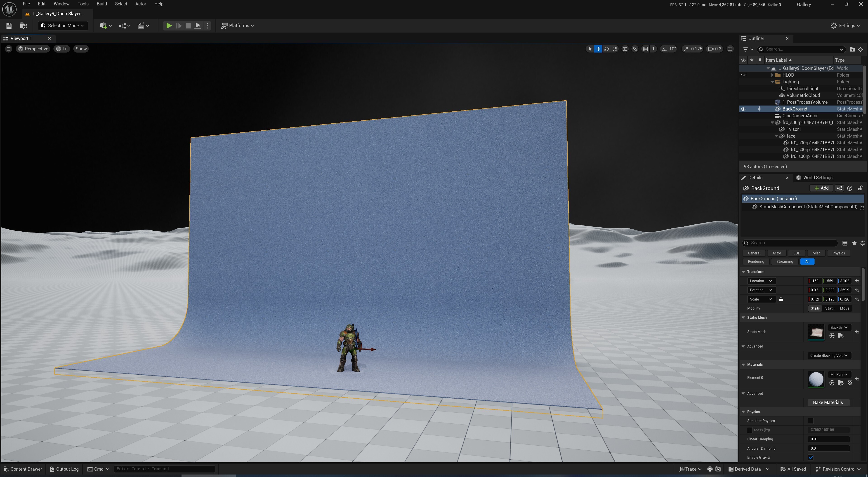
Task: Activate the Scale tool in viewport
Action: point(615,49)
